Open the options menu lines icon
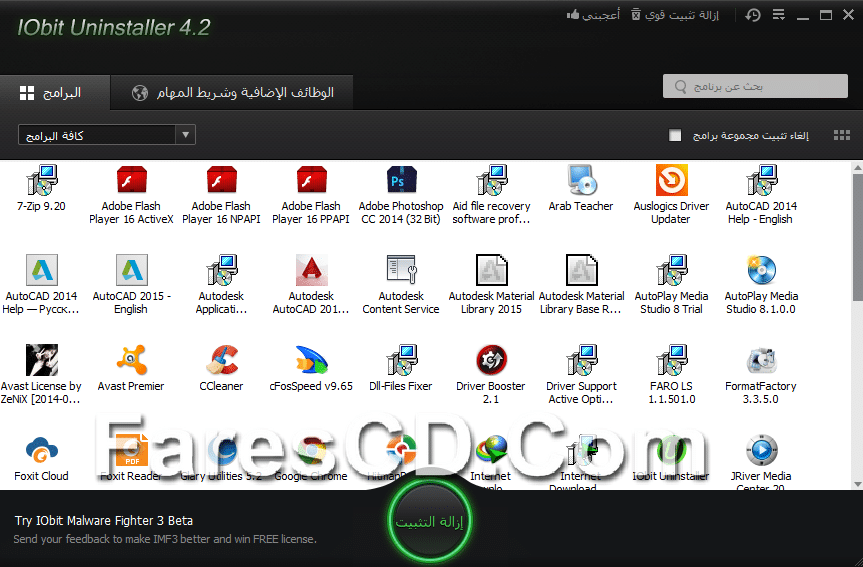This screenshot has height=567, width=863. 779,15
